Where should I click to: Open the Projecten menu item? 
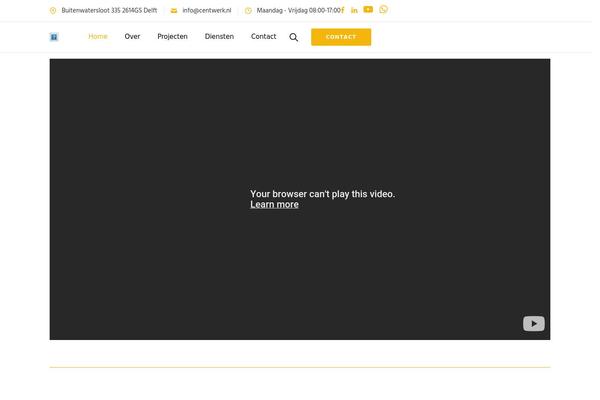tap(175, 37)
